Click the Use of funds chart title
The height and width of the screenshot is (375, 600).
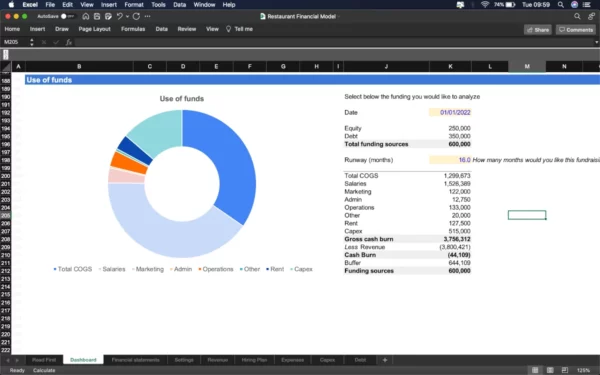[182, 99]
